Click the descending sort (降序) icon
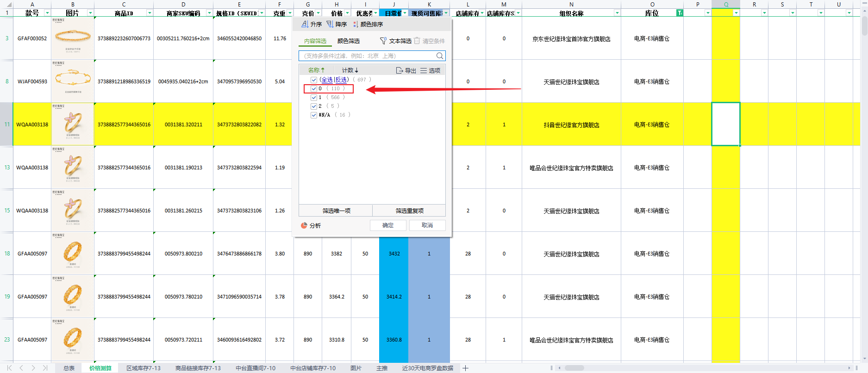The height and width of the screenshot is (373, 868). 330,24
